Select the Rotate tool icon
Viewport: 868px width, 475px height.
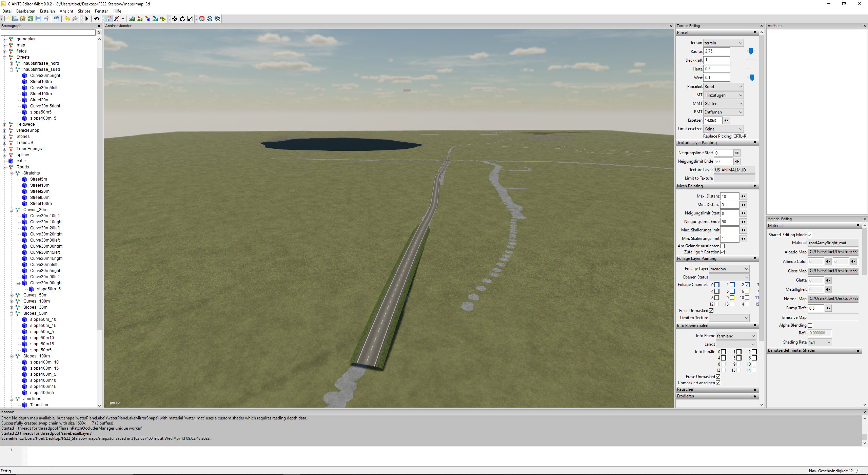(x=182, y=19)
